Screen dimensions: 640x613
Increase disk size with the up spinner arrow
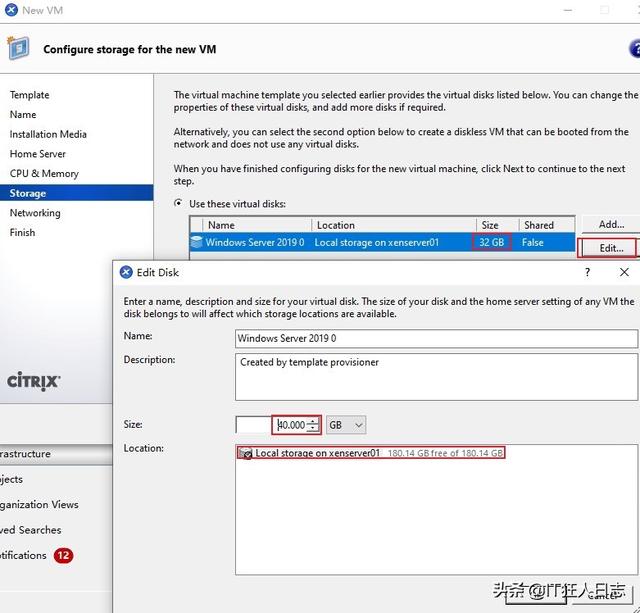click(x=313, y=421)
